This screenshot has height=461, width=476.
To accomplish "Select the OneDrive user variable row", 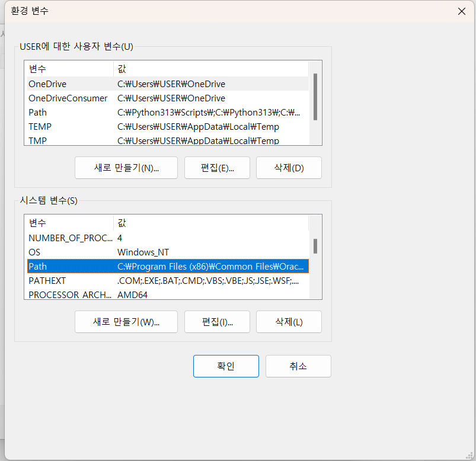I will coord(168,84).
